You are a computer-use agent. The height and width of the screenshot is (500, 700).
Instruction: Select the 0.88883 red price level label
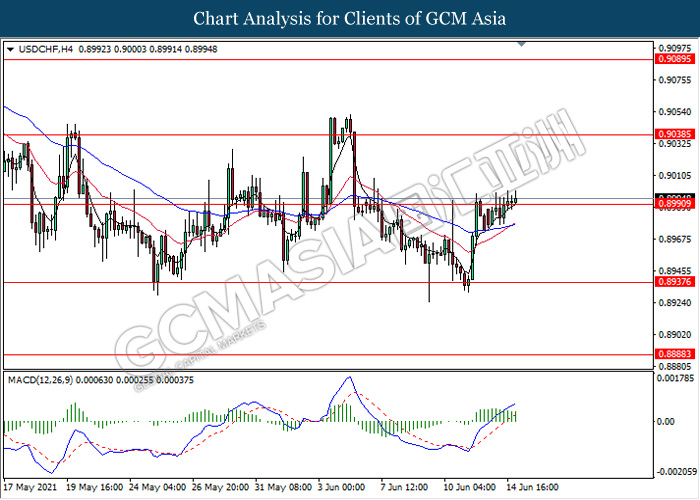click(675, 354)
